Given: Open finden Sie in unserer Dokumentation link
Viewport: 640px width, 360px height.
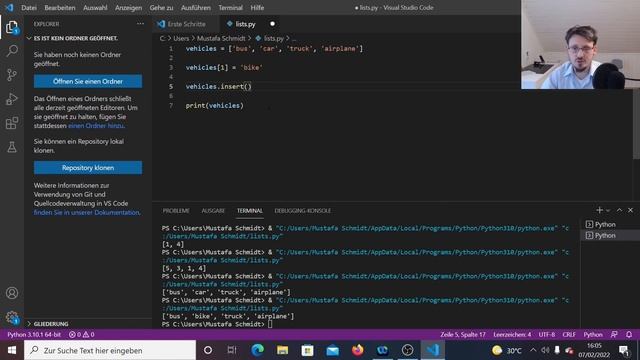Looking at the screenshot, I should (87, 212).
